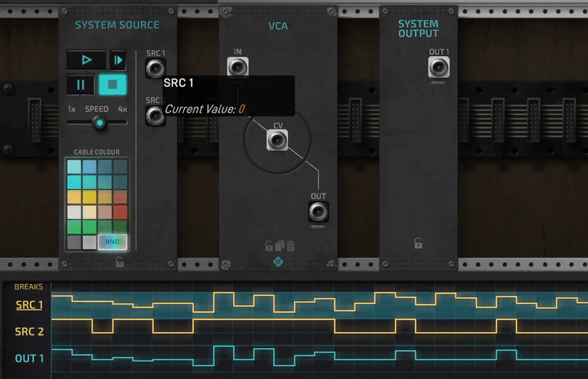Click the highlighted Stop button
This screenshot has width=588, height=379.
click(112, 85)
